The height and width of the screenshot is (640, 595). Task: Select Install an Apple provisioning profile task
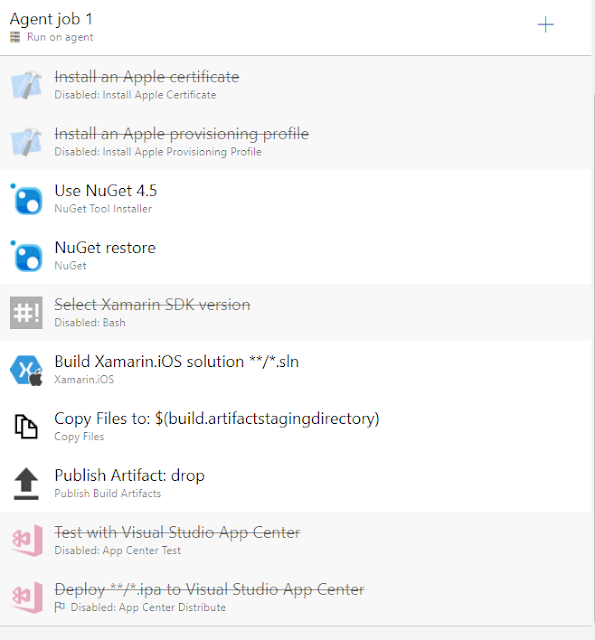coord(295,142)
